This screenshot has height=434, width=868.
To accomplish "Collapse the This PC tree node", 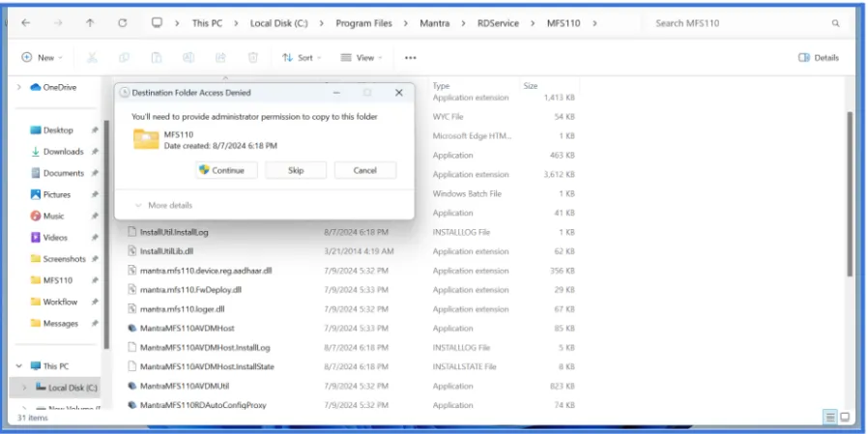I will [19, 366].
